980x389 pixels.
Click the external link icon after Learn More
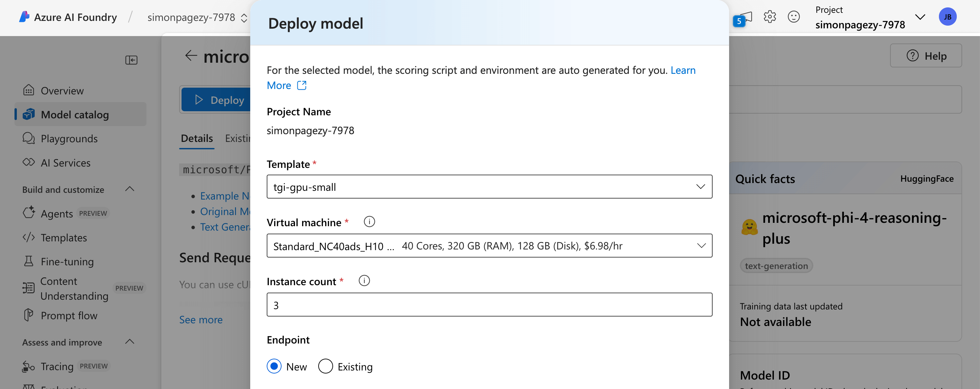coord(302,85)
